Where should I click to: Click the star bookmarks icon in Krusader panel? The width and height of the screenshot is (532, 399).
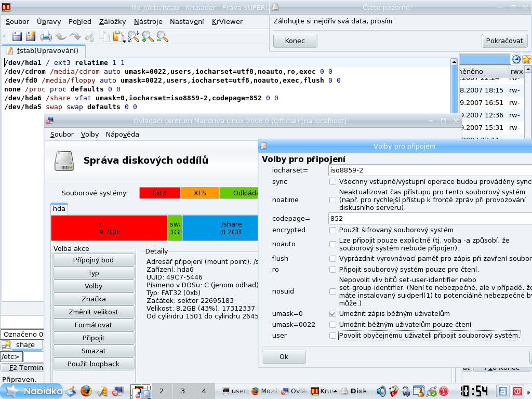(527, 59)
